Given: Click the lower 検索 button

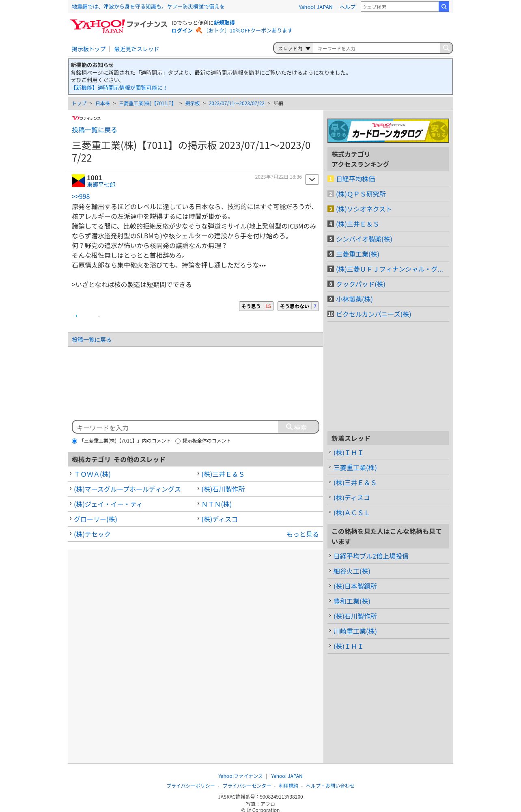Looking at the screenshot, I should 298,427.
